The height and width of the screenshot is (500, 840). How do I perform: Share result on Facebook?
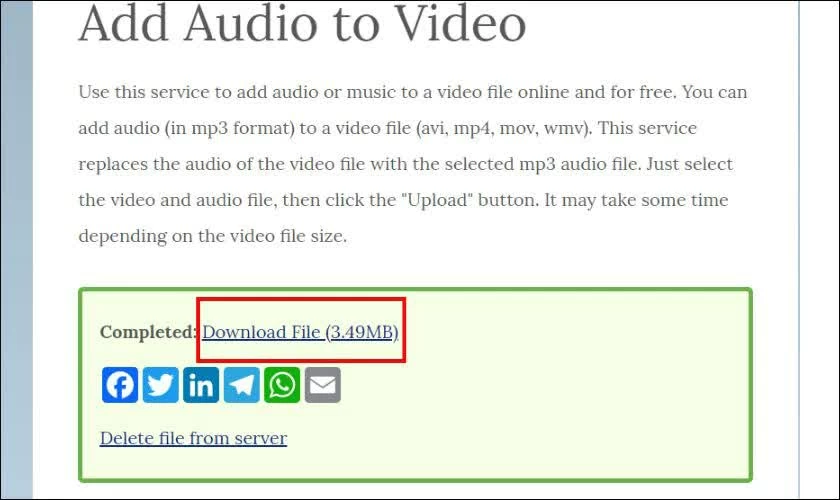tap(120, 385)
